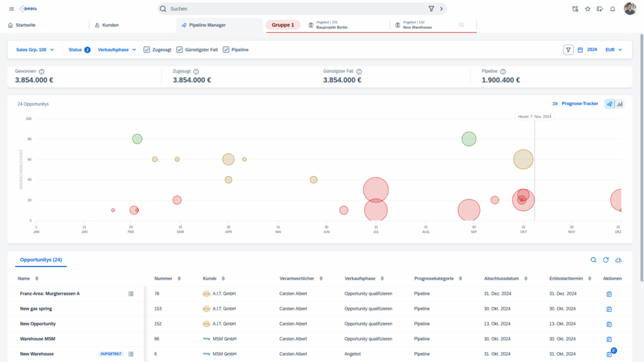Image resolution: width=644 pixels, height=362 pixels.
Task: Uncheck the Zugesagt checkbox
Action: (146, 48)
